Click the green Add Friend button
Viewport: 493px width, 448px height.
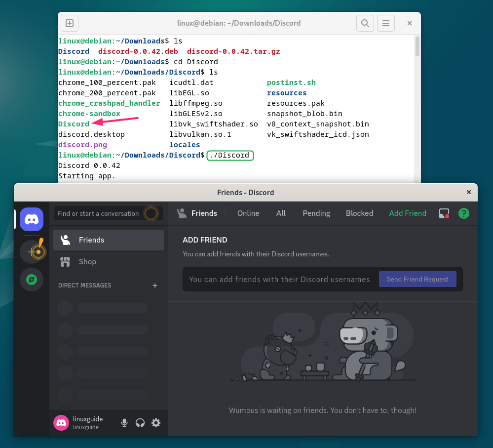tap(408, 213)
